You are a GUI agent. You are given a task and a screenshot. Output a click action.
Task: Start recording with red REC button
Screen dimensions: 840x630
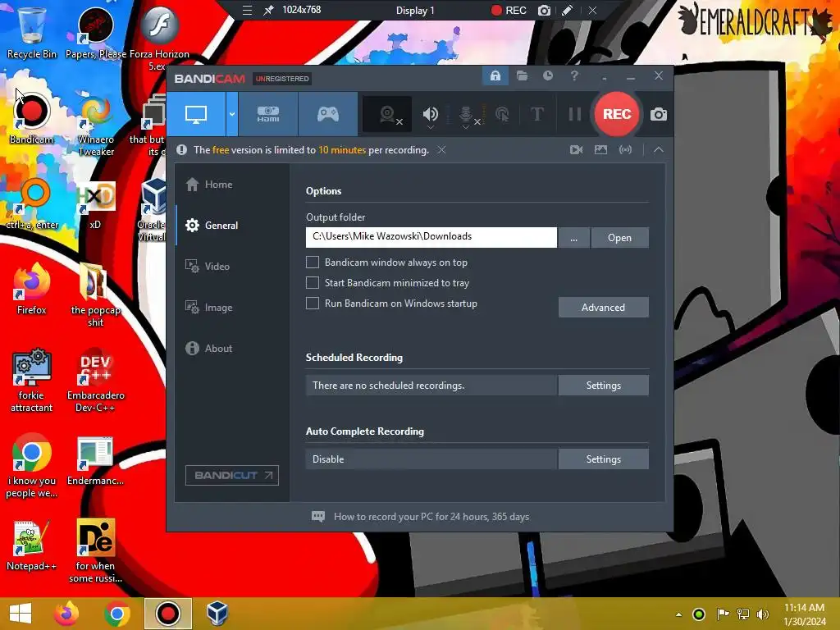coord(617,114)
